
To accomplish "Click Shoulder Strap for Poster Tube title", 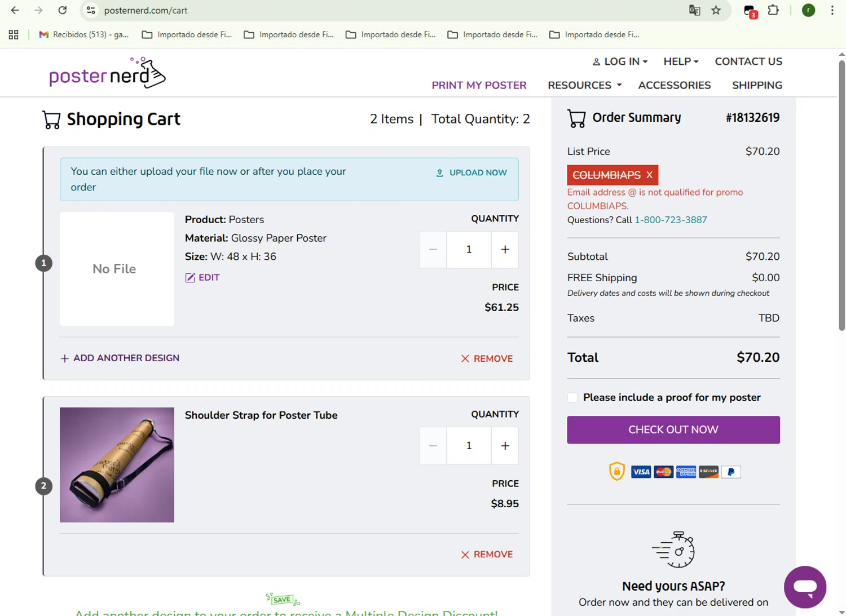I will (261, 415).
